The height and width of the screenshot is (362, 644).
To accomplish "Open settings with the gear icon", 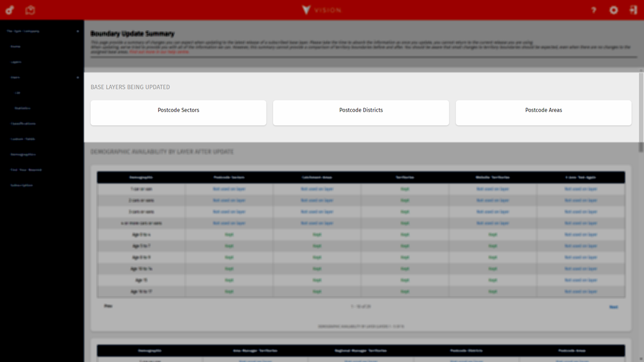I will point(613,10).
